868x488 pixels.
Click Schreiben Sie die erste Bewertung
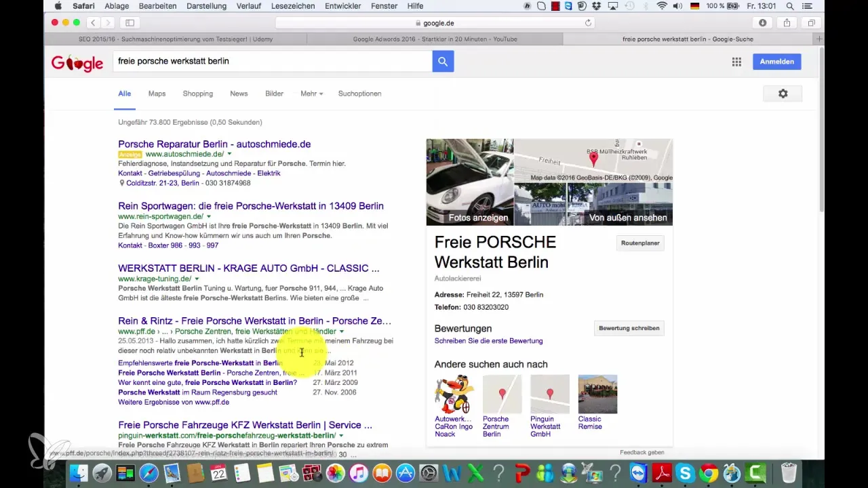pyautogui.click(x=488, y=341)
